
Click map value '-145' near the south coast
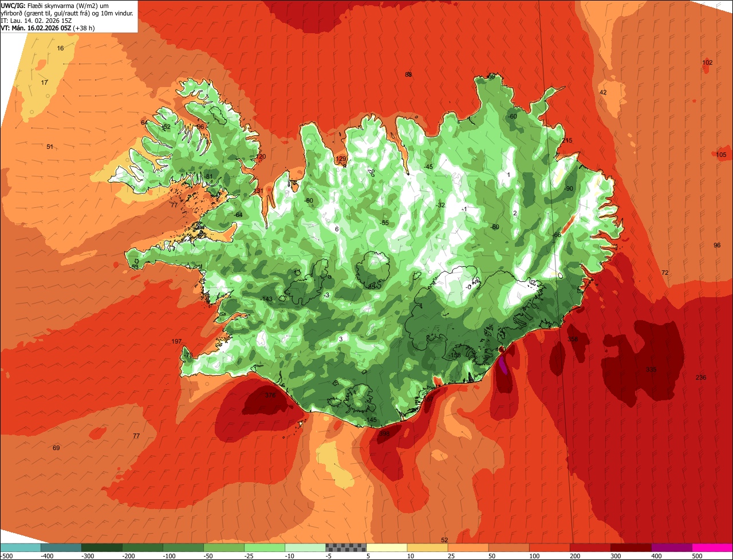pos(371,420)
